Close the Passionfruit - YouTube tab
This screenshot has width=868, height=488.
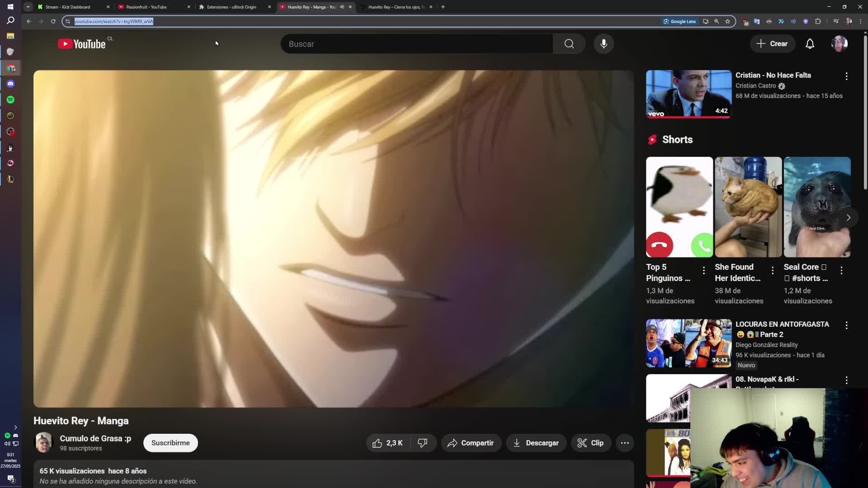point(189,7)
